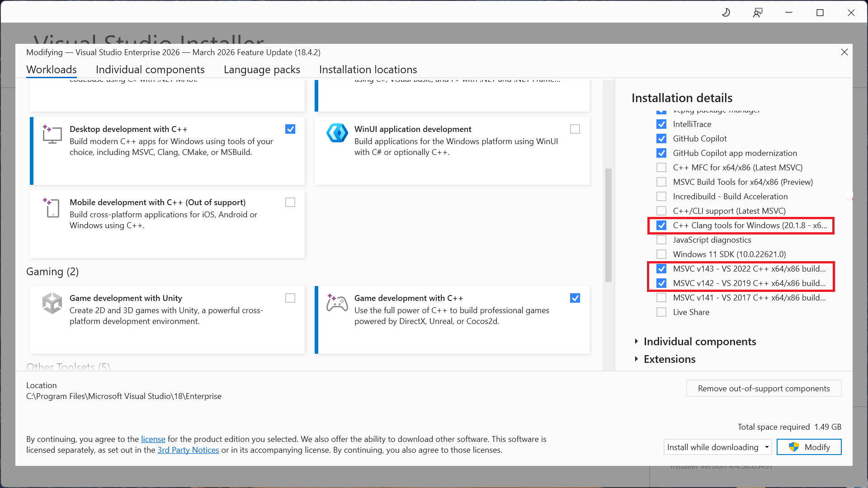Check C++ MFC for x64/x86 (Latest MSVC)

(x=661, y=168)
